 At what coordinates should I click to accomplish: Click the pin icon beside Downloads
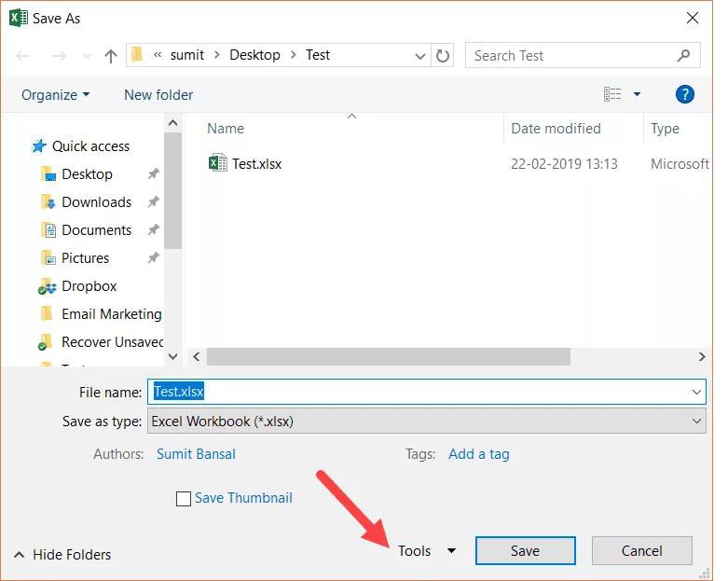pos(153,201)
